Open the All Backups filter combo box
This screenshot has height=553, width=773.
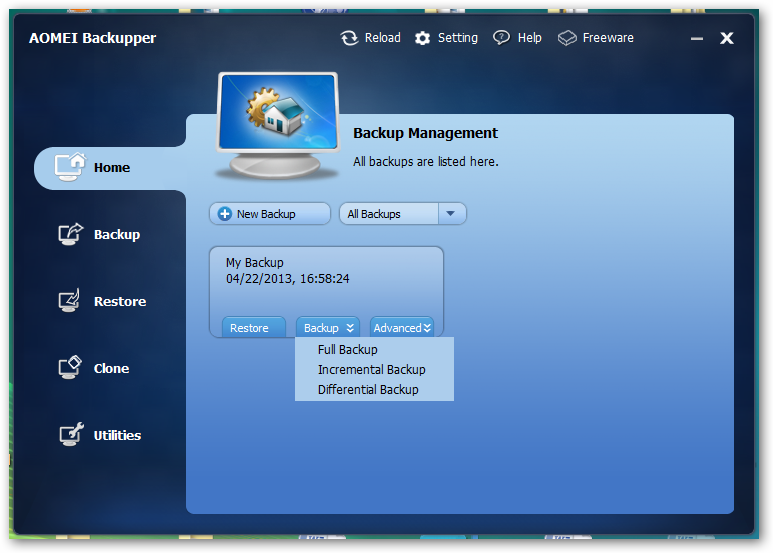(402, 214)
